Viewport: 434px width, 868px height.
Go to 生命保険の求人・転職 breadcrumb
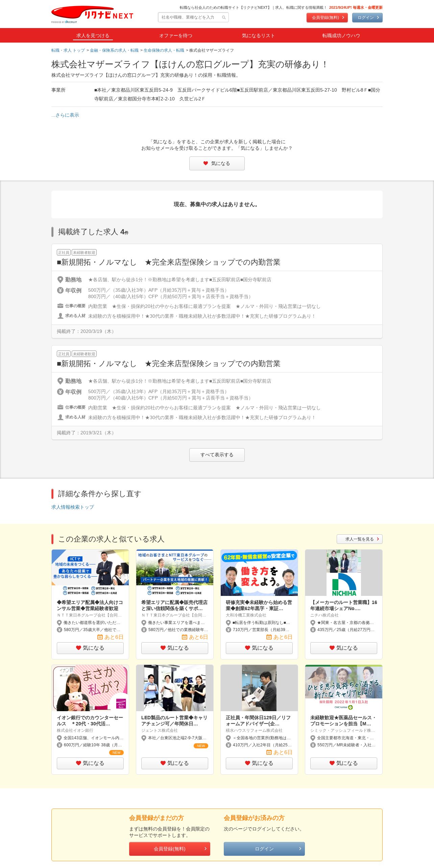pyautogui.click(x=164, y=50)
